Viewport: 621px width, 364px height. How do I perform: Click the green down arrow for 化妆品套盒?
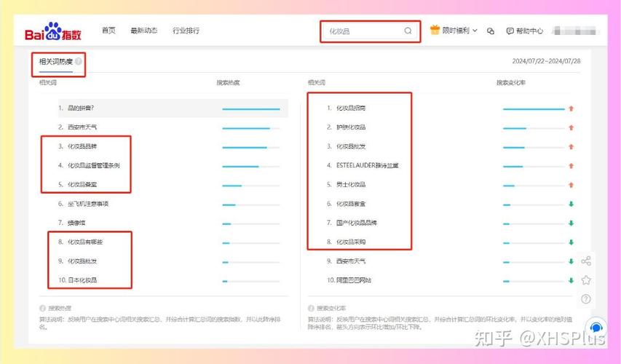point(571,204)
